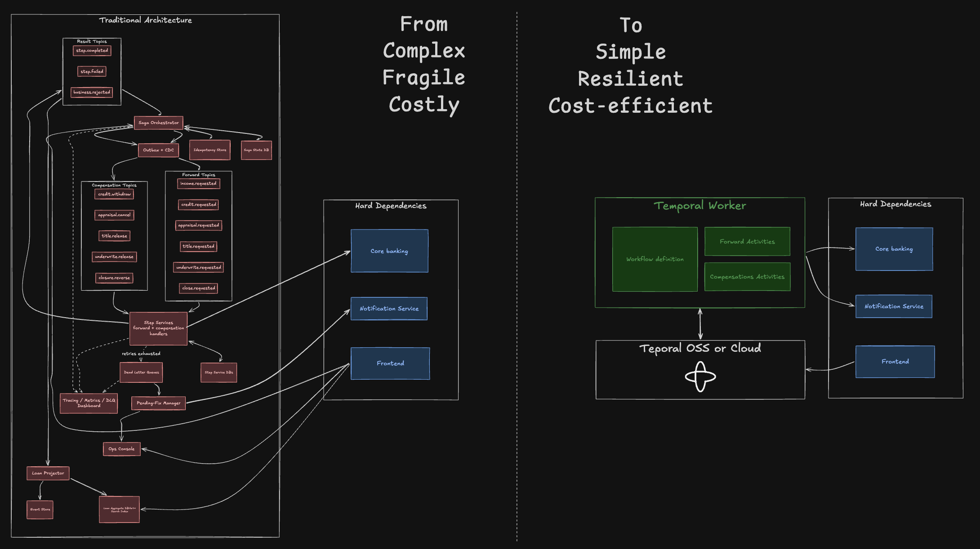Select the title.release topic
Viewport: 980px width, 549px height.
point(114,236)
